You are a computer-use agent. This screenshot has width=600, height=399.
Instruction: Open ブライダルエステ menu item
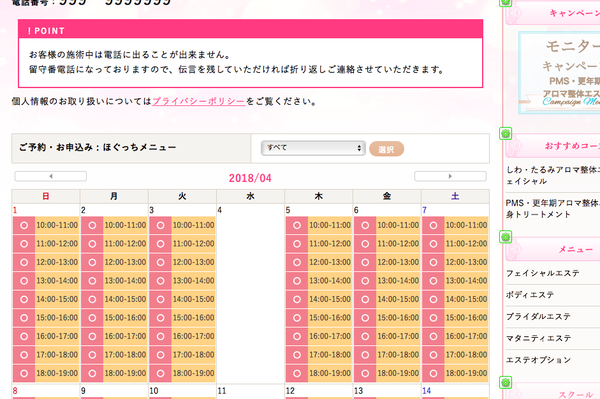click(x=538, y=317)
